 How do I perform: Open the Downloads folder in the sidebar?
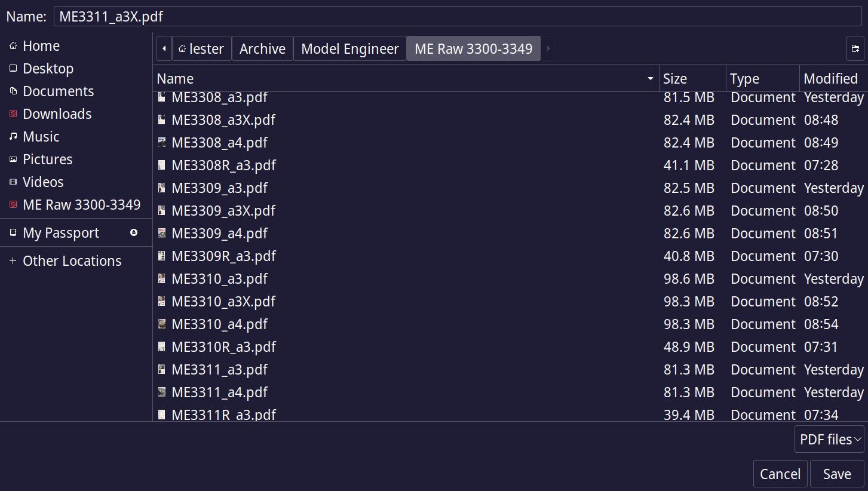point(57,114)
